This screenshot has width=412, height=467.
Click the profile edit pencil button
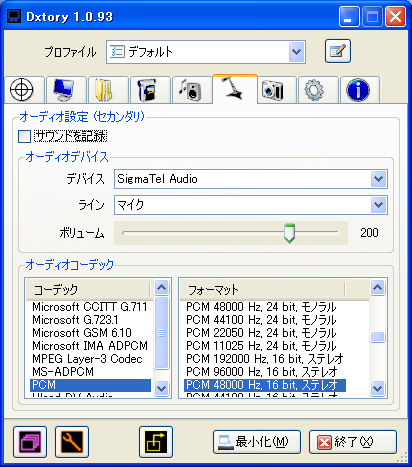[x=338, y=51]
